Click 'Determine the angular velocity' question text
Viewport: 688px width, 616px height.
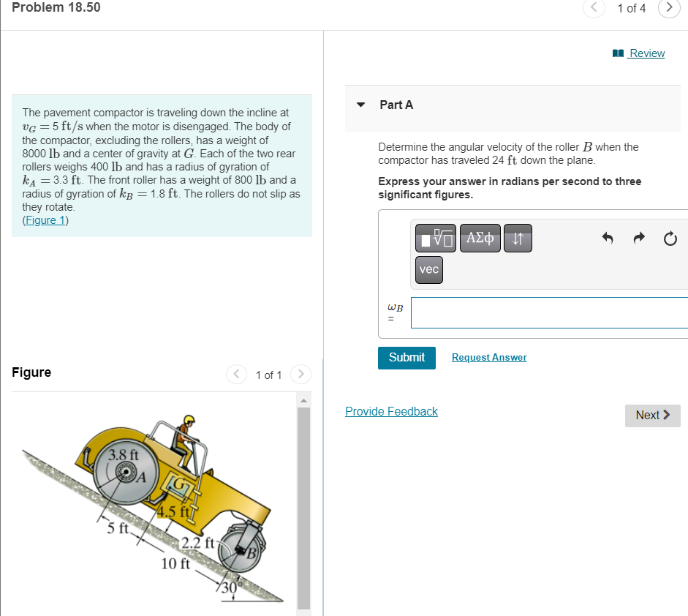tap(508, 154)
